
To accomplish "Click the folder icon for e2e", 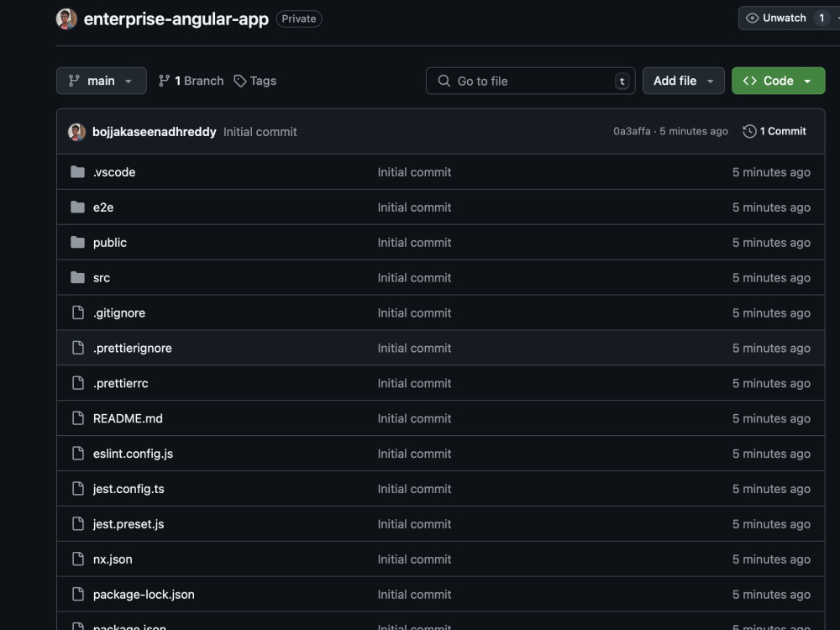I will (x=77, y=207).
